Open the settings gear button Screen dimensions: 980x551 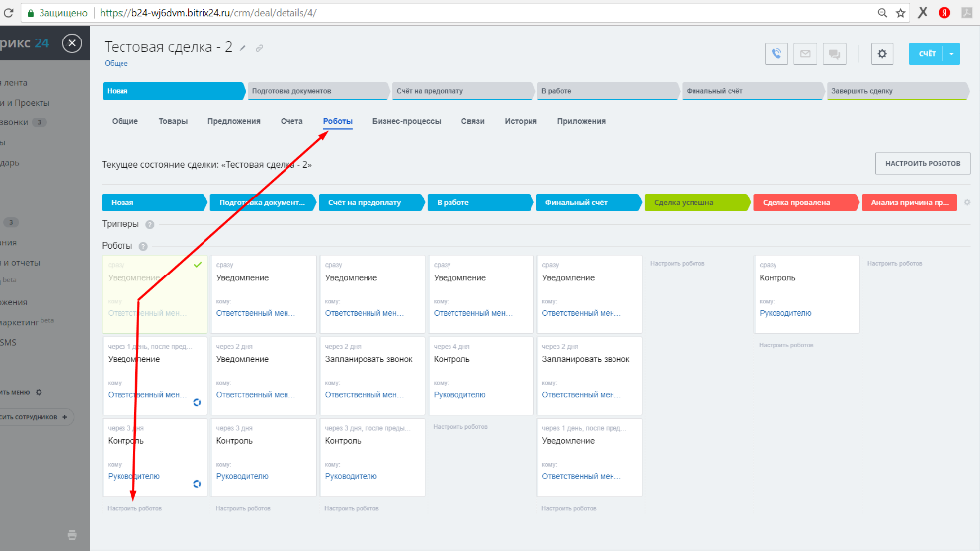pyautogui.click(x=882, y=54)
